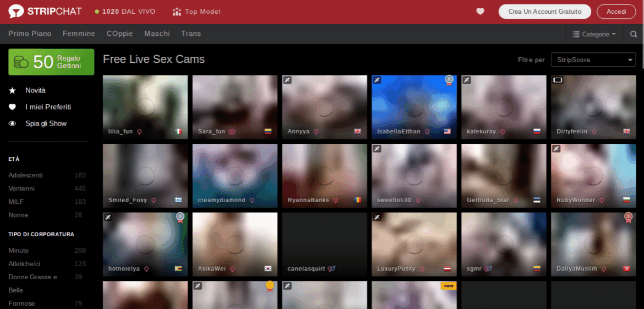Open the Primo Piano tab
The height and width of the screenshot is (309, 644).
coord(30,34)
